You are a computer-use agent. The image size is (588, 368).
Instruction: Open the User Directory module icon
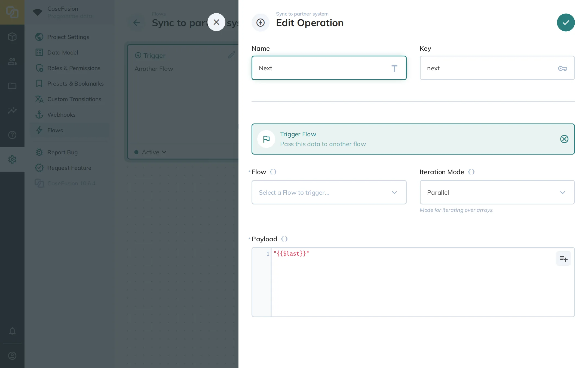tap(12, 61)
